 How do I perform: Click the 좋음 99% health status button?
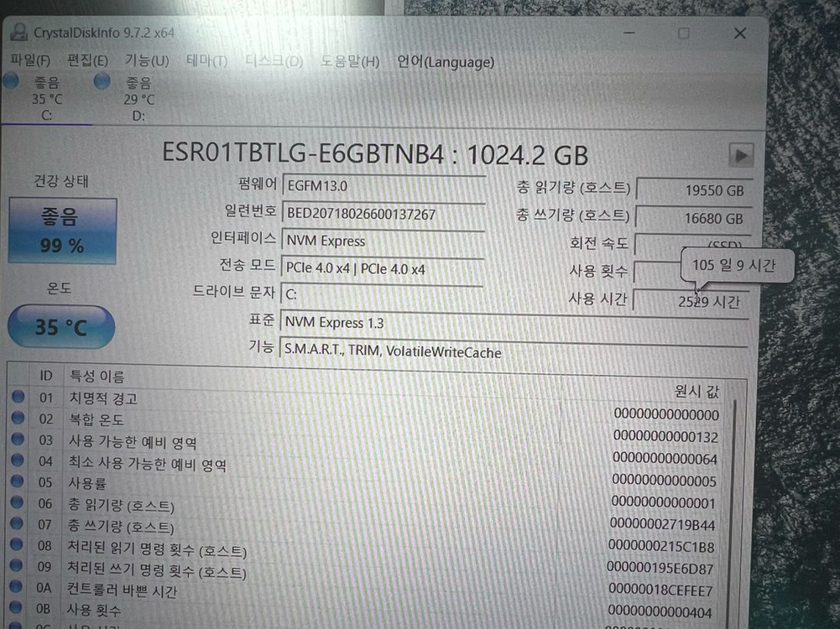point(60,228)
